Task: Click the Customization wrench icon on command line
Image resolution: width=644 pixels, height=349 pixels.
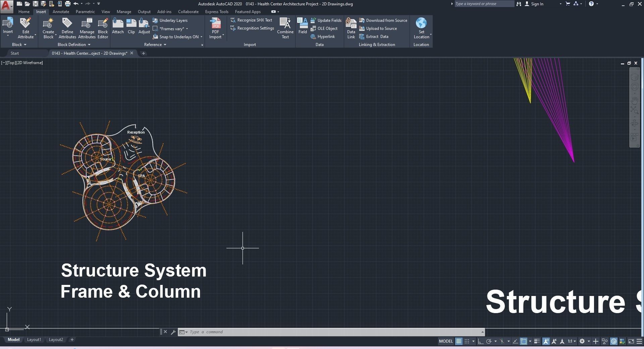Action: pos(173,332)
